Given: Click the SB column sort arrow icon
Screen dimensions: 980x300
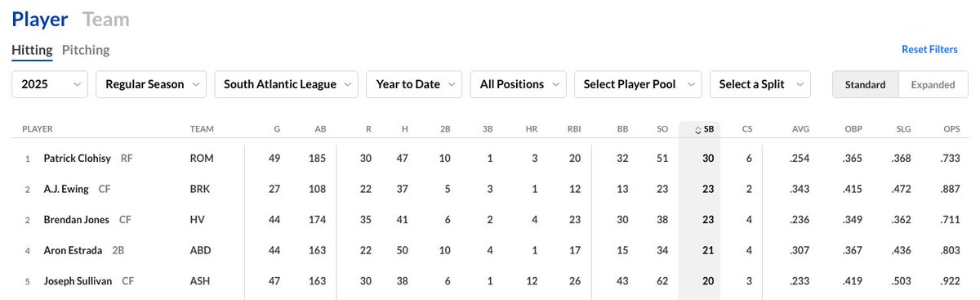Looking at the screenshot, I should click(x=697, y=130).
